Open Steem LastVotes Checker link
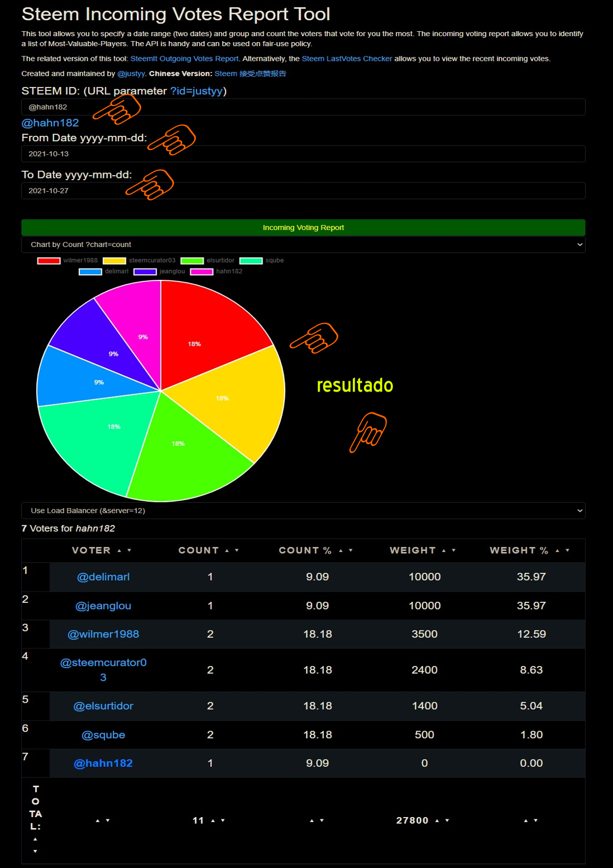The image size is (613, 868). tap(347, 59)
